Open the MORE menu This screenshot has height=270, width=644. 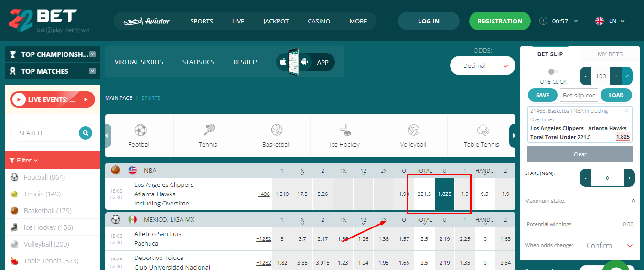pyautogui.click(x=358, y=21)
